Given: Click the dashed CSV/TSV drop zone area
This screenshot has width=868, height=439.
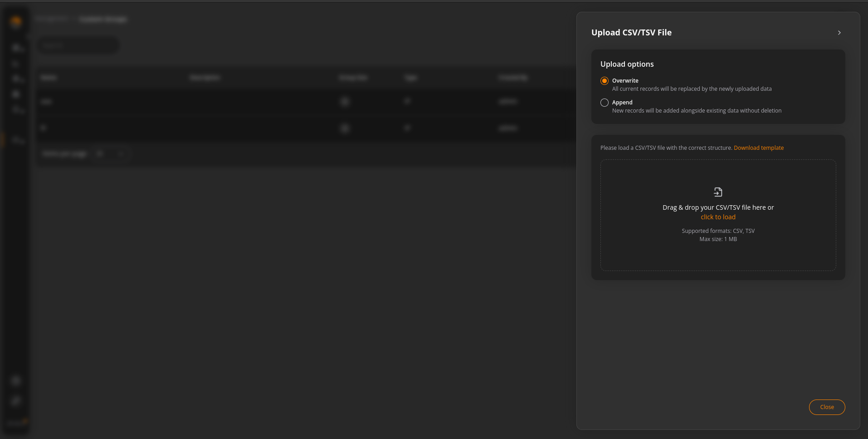Looking at the screenshot, I should [x=718, y=254].
